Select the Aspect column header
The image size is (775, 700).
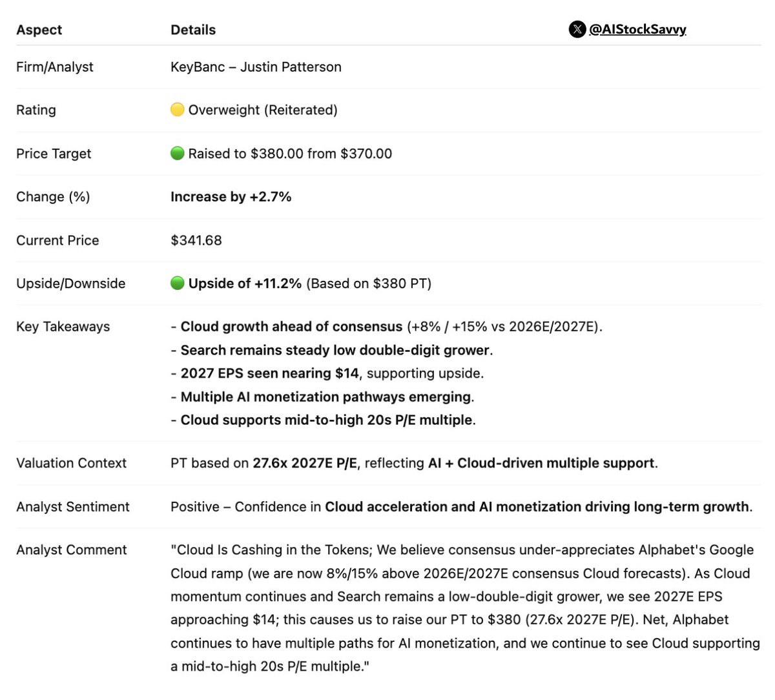[39, 30]
